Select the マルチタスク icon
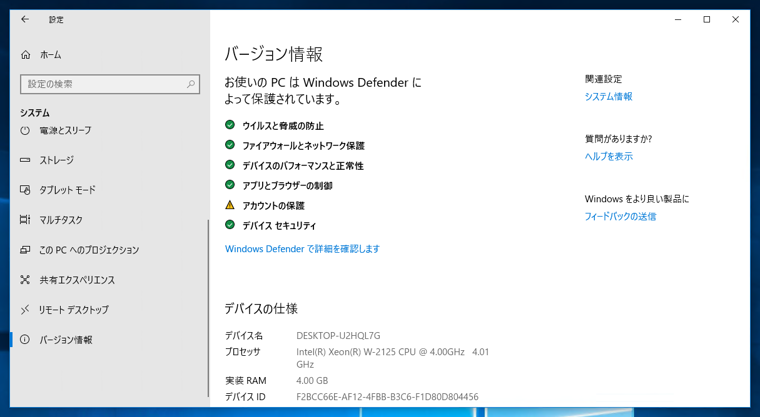This screenshot has height=417, width=760. pos(25,220)
